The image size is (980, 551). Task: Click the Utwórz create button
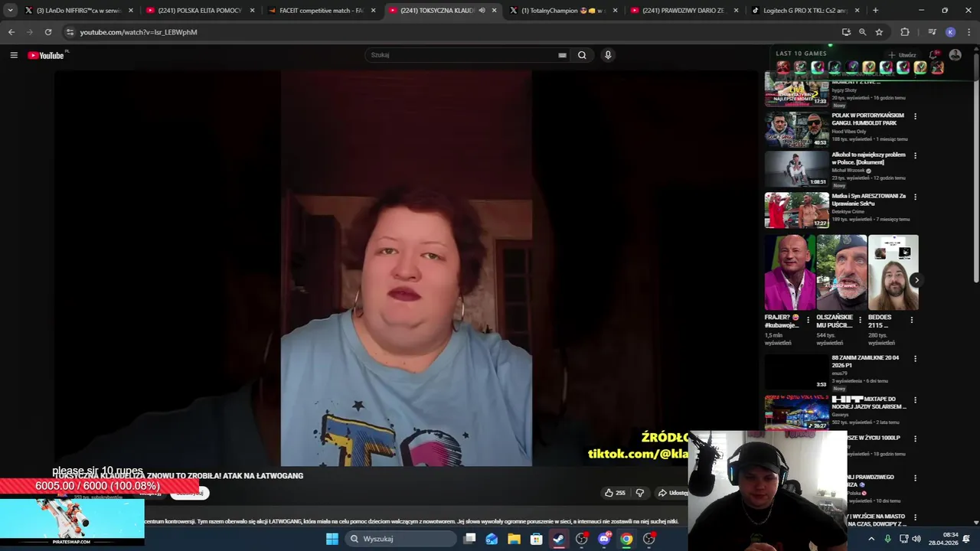902,55
